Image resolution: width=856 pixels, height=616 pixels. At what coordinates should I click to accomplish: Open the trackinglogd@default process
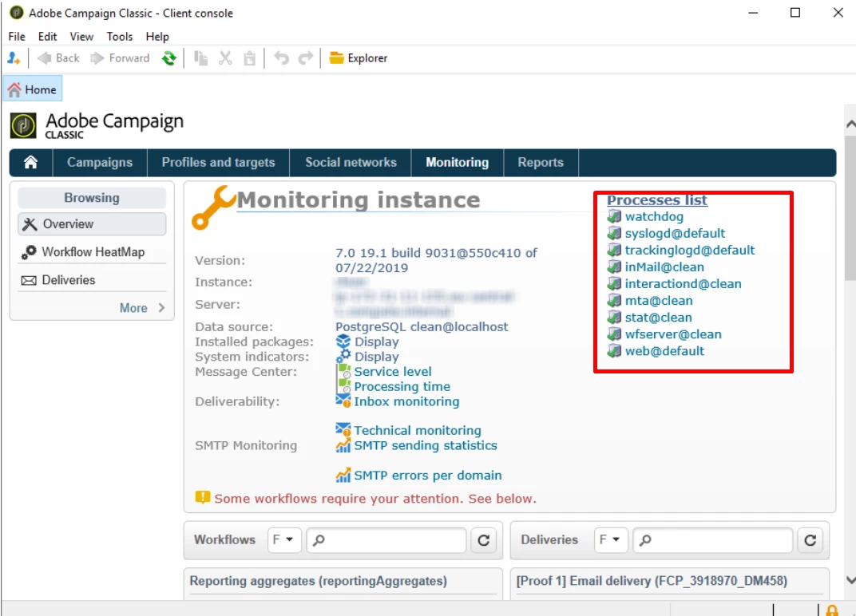click(689, 251)
